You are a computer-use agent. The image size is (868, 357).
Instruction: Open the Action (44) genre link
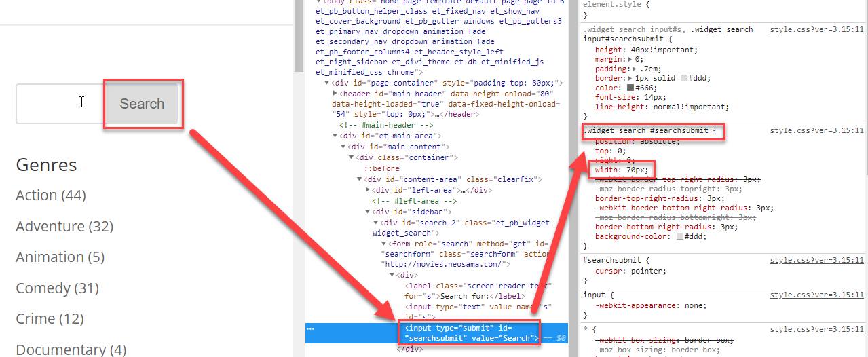[x=50, y=195]
